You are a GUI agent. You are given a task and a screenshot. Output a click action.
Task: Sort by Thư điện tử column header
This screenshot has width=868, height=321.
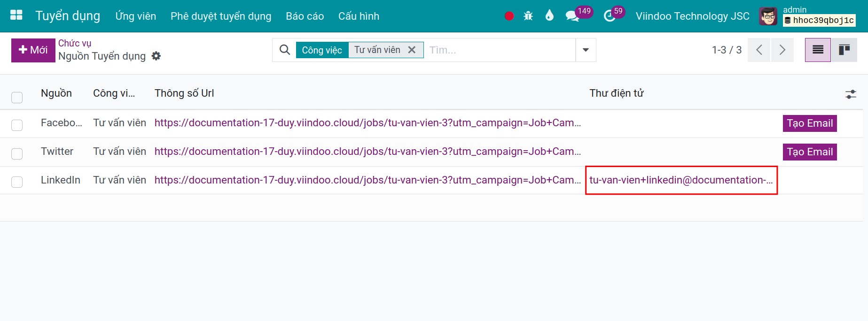tap(617, 93)
